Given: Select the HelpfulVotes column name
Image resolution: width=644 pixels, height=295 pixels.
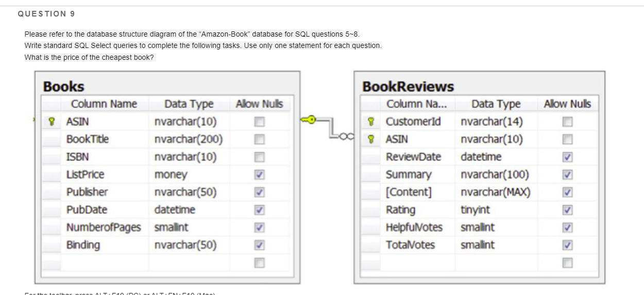Looking at the screenshot, I should pos(414,227).
